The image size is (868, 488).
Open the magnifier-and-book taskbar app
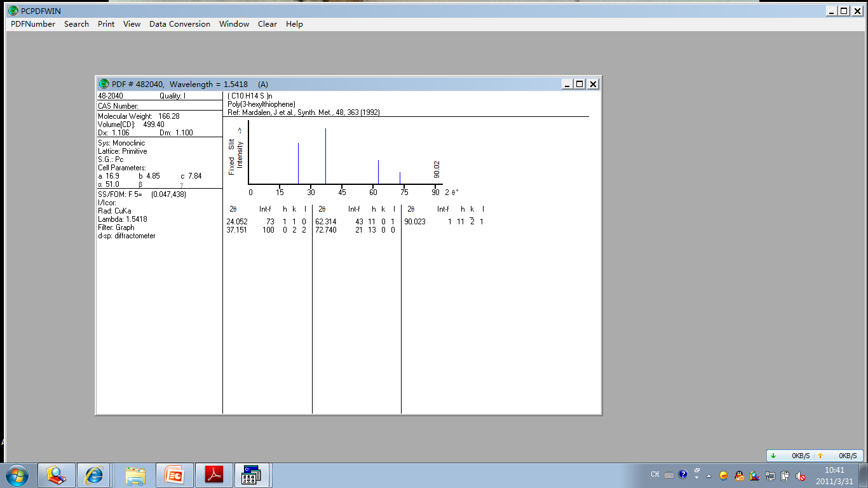57,475
